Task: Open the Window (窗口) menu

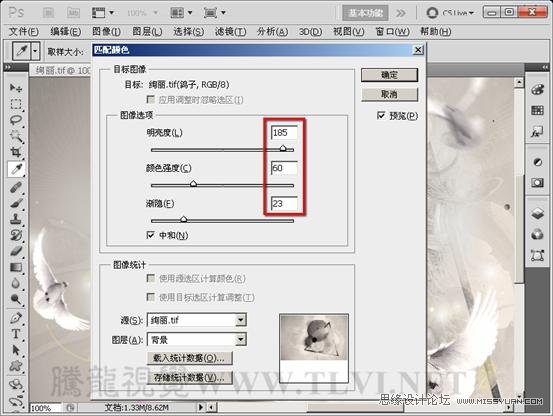Action: click(392, 32)
